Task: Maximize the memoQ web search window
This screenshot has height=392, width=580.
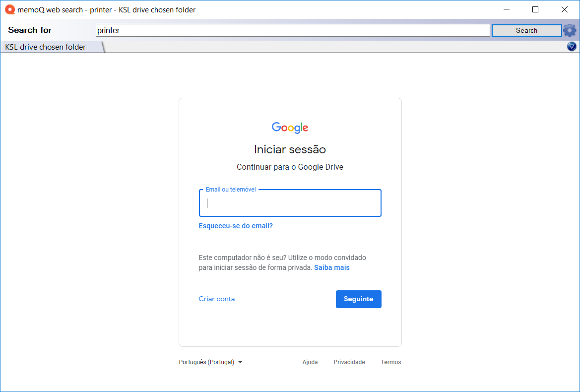Action: pyautogui.click(x=535, y=9)
